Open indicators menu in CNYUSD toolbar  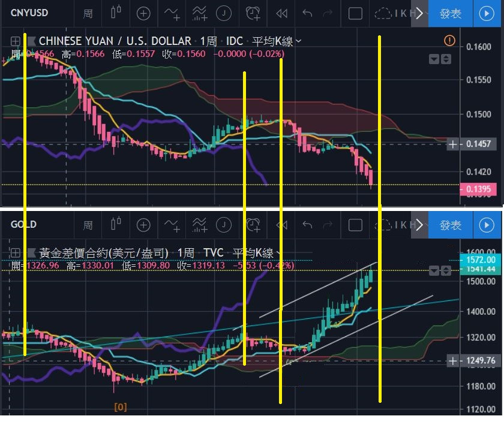pos(172,14)
